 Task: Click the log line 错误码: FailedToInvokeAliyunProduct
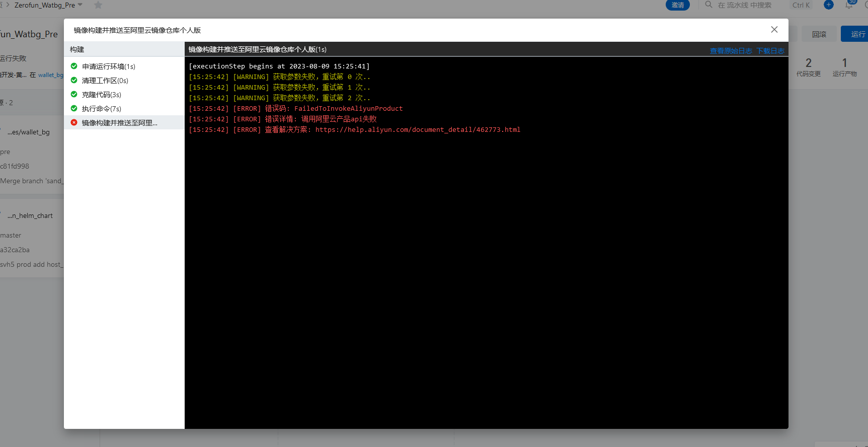(x=296, y=109)
